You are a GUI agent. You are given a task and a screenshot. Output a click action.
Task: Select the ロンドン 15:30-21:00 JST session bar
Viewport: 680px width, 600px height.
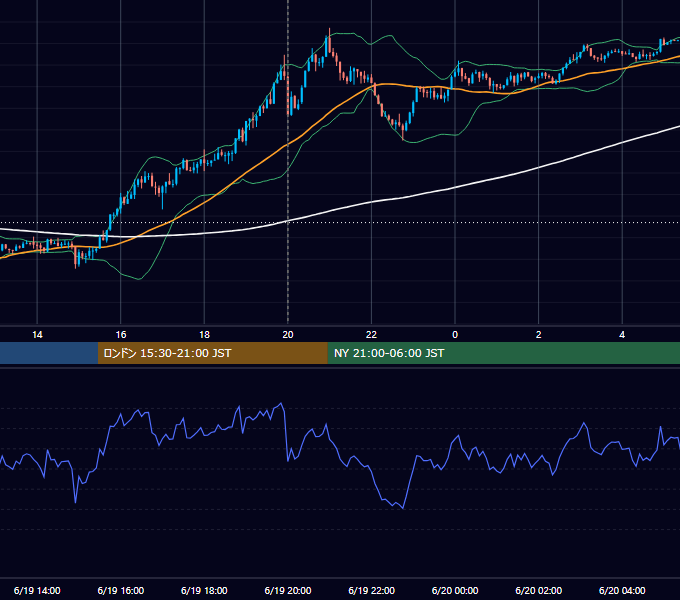coord(212,353)
